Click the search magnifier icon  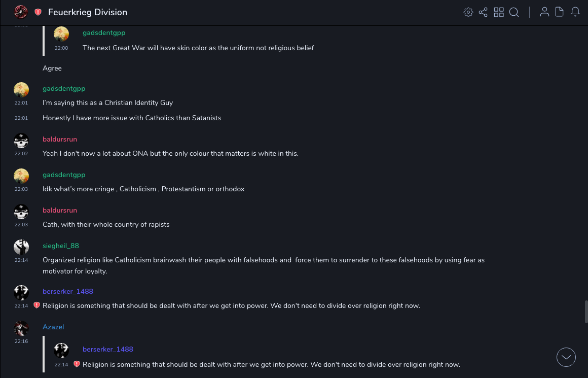[x=514, y=12]
